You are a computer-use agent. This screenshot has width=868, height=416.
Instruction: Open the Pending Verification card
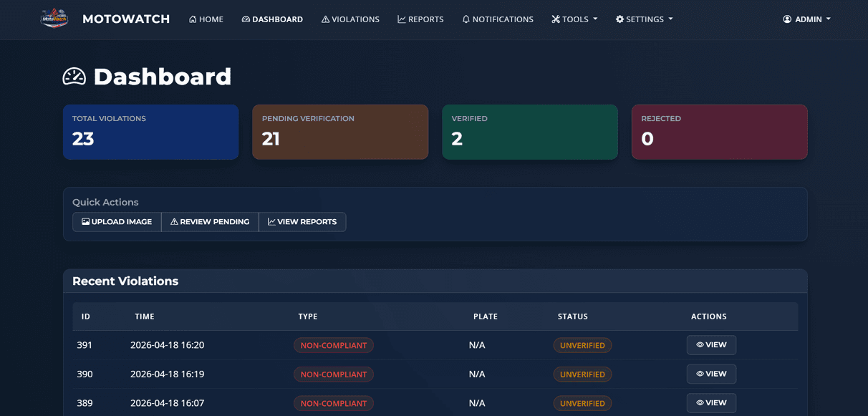tap(340, 132)
